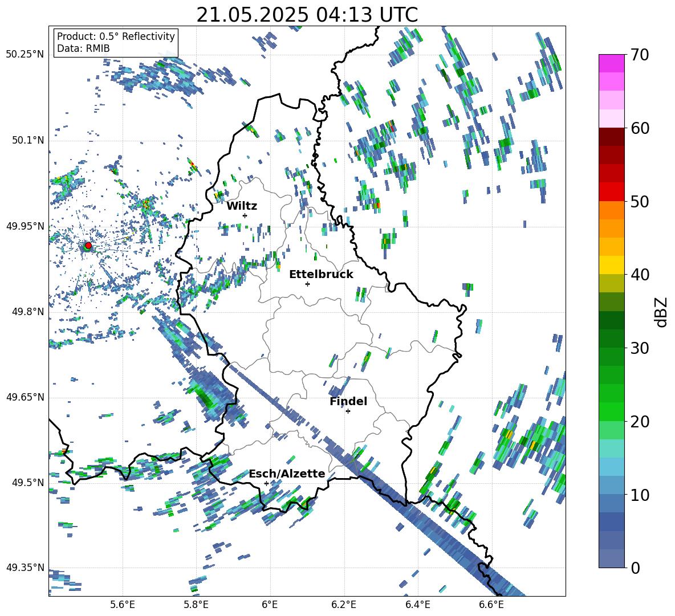
Task: Click the red radar site marker
Action: [x=88, y=246]
